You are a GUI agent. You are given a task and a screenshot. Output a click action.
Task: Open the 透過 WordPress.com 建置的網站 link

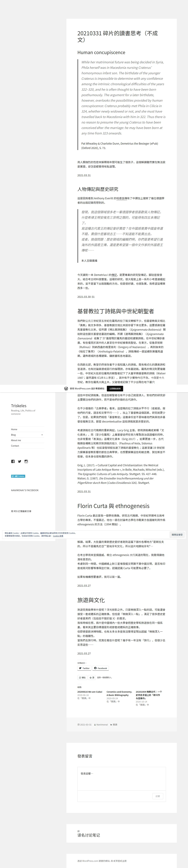point(94,861)
